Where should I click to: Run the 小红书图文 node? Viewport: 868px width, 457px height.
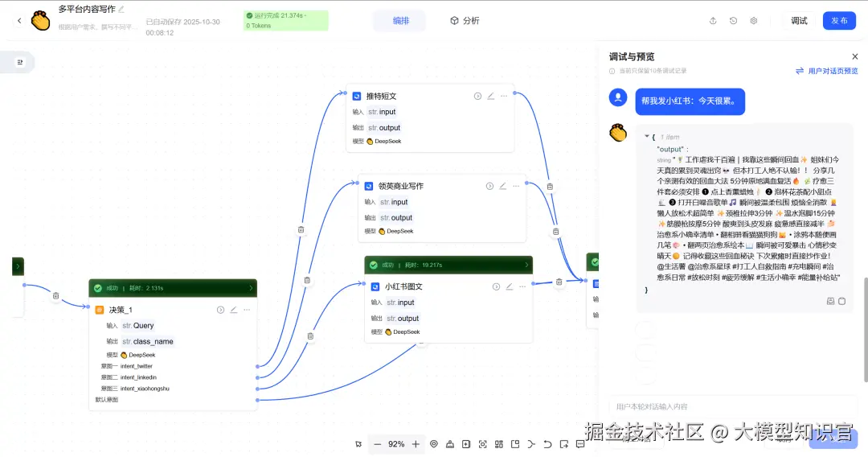(x=496, y=287)
